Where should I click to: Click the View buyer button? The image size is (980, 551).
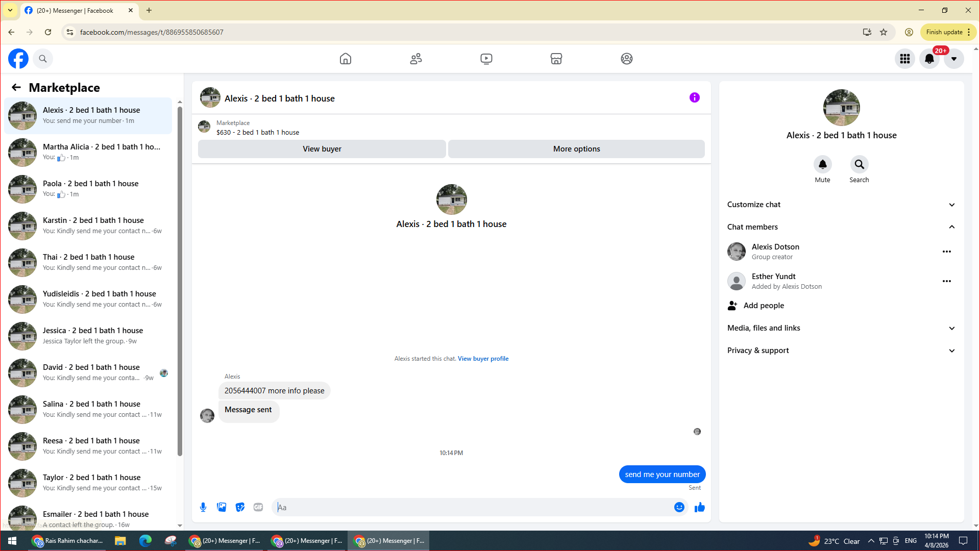click(x=322, y=149)
